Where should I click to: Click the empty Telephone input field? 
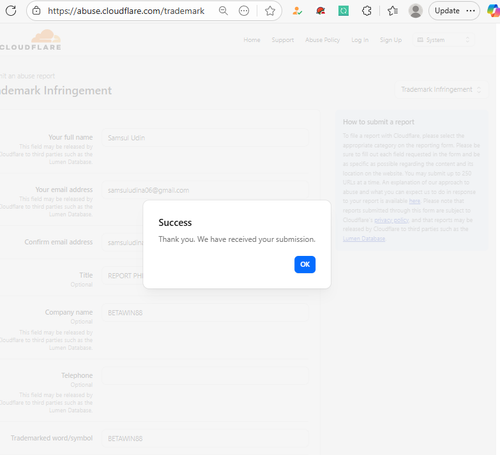205,376
